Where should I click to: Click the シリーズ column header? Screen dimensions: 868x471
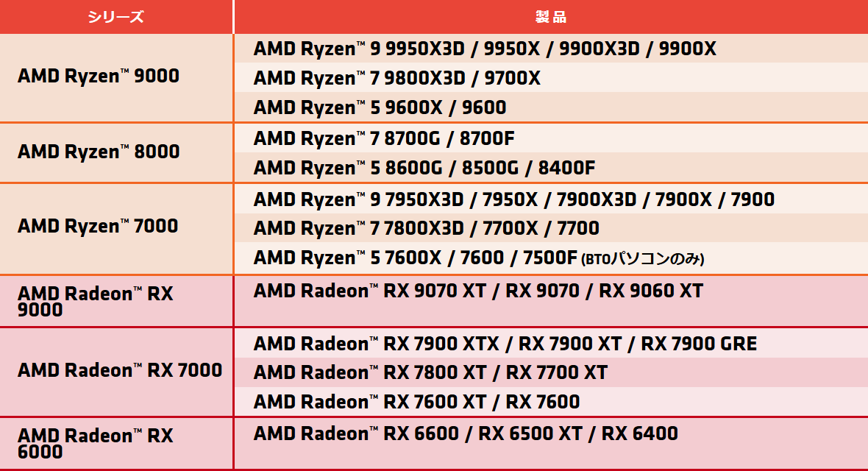116,17
